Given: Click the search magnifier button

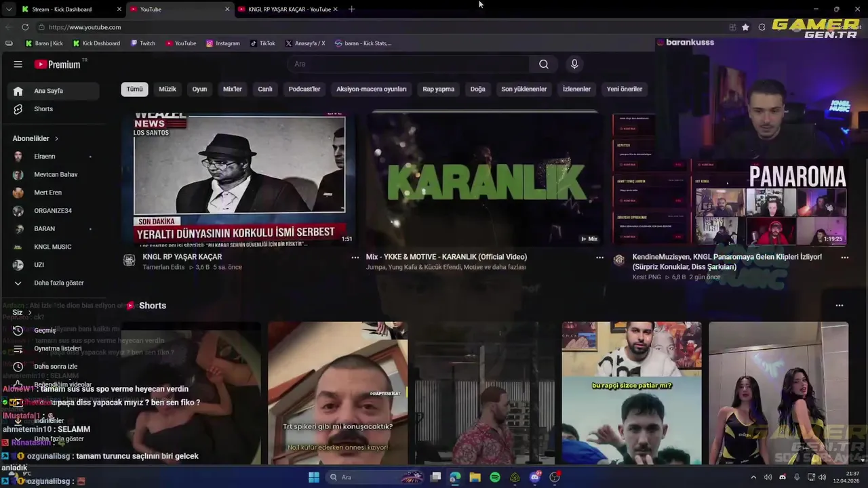Looking at the screenshot, I should tap(544, 64).
